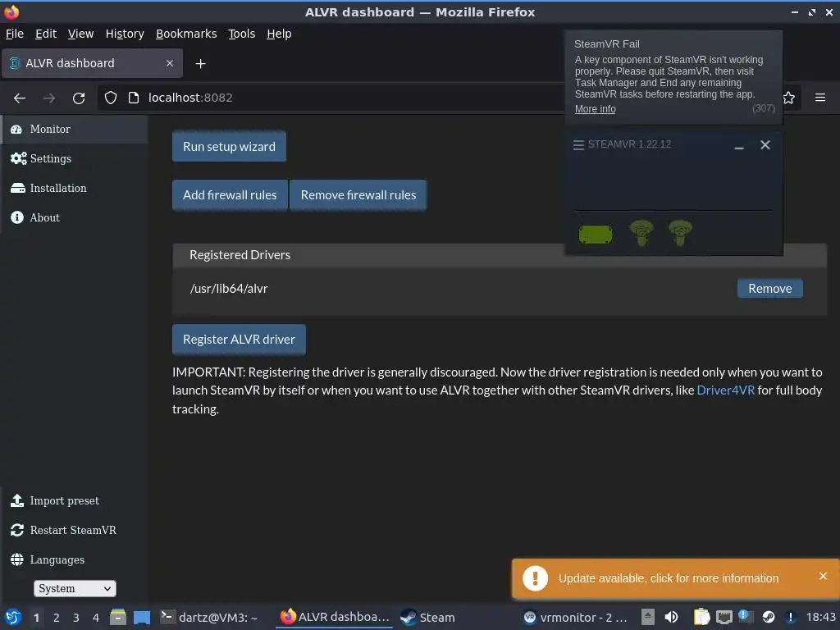Click the blue show-desktop icon in the taskbar
The width and height of the screenshot is (840, 630).
point(142,618)
